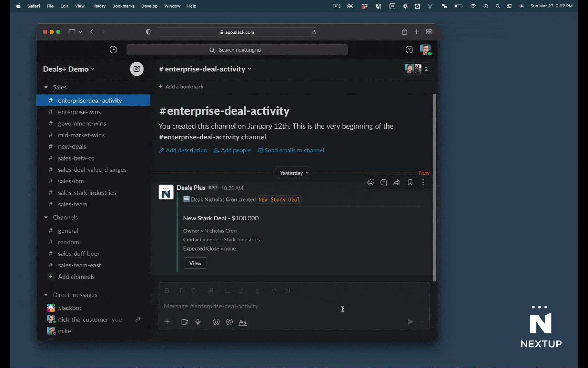
Task: Open sales-stark-industries channel
Action: coord(93,193)
